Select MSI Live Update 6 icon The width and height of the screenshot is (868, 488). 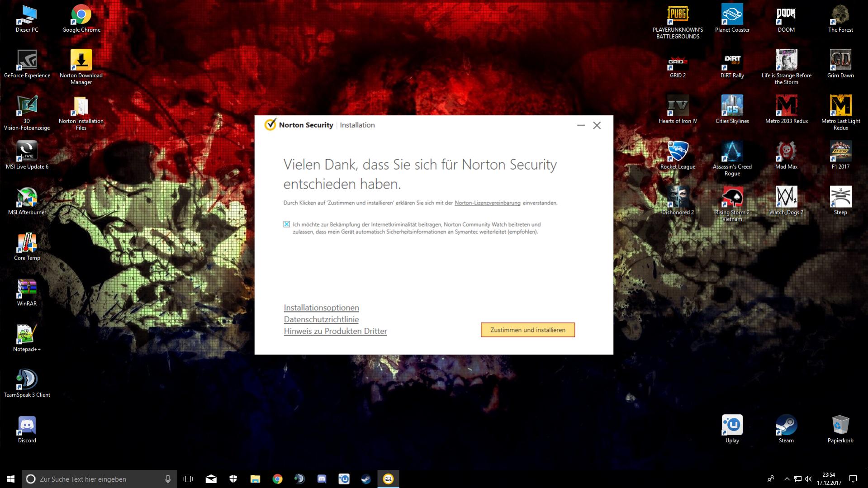[27, 155]
